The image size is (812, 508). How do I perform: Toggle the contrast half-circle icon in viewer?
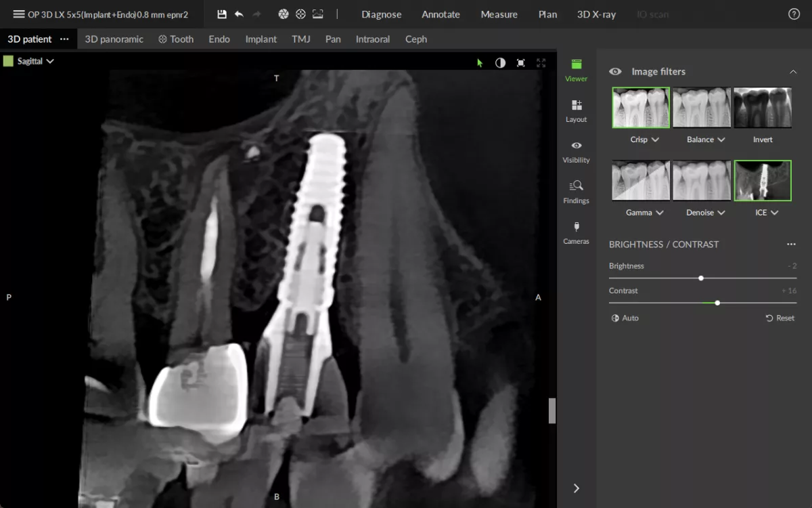(500, 63)
